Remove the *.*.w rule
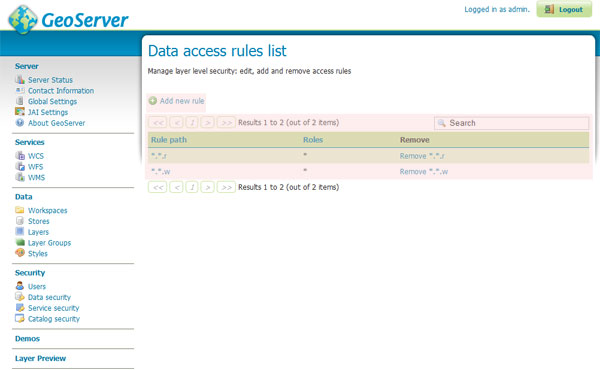This screenshot has width=600, height=370. pos(424,171)
